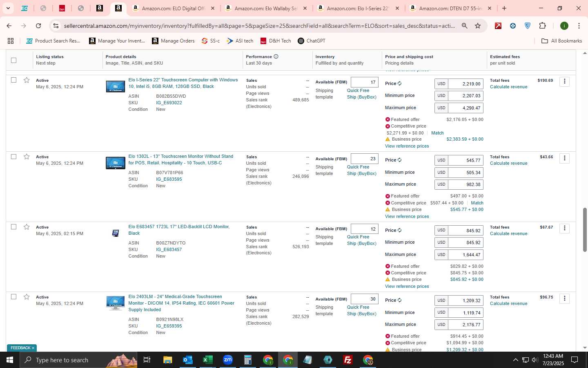Favorite the Elo 1302L listing star

pyautogui.click(x=27, y=157)
